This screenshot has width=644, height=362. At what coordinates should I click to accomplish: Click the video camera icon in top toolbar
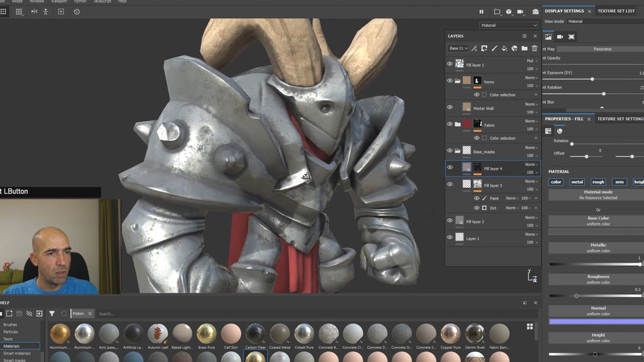coord(521,12)
